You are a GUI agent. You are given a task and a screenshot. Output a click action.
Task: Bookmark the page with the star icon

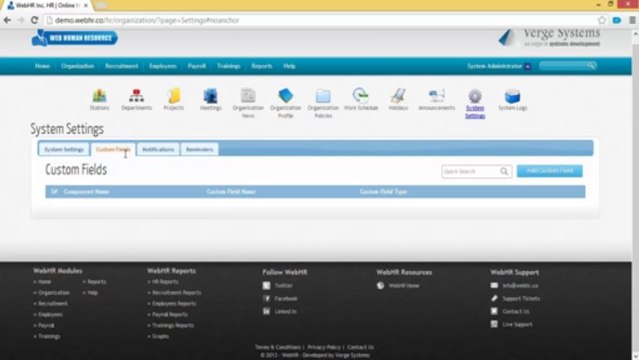pyautogui.click(x=602, y=20)
